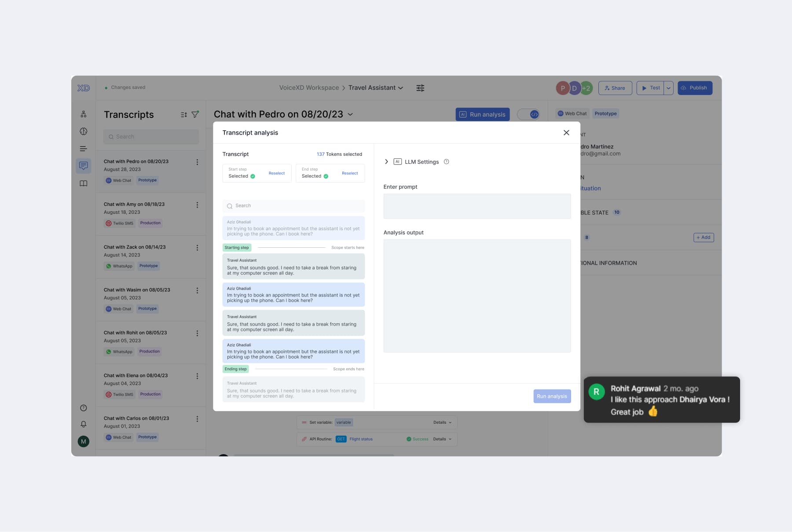Click the transcripts sort icon

coord(184,115)
